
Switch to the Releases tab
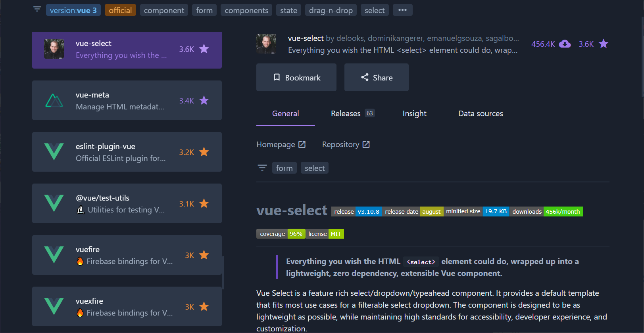(352, 114)
